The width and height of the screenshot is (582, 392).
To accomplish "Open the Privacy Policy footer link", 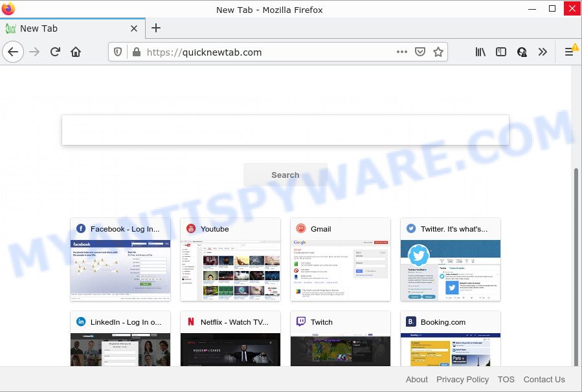I will (462, 380).
